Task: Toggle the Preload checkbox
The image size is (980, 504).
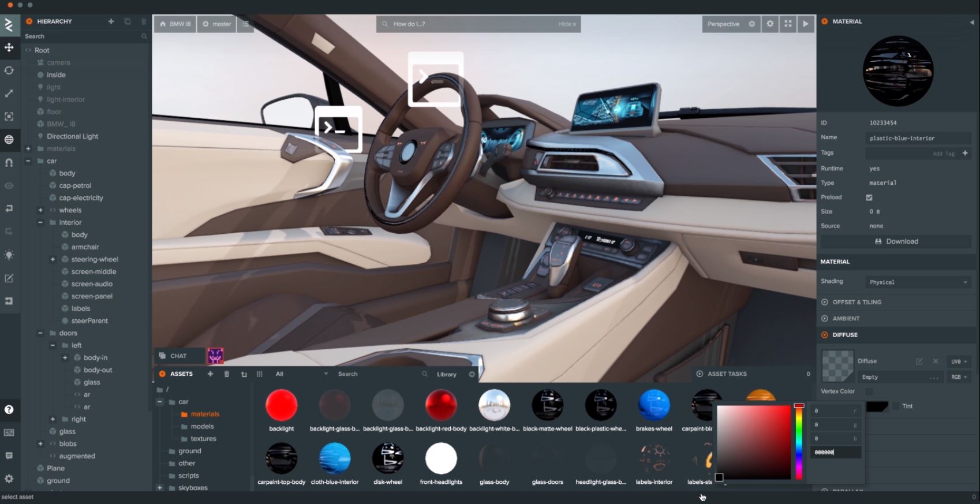Action: [869, 197]
